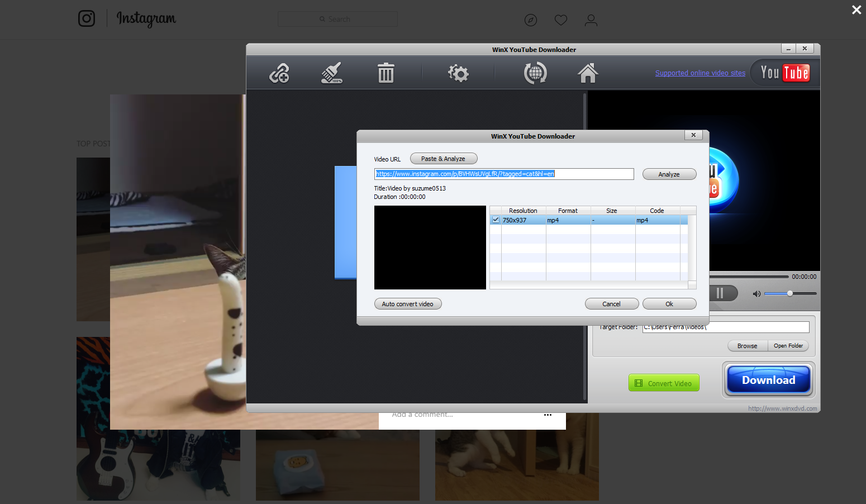The height and width of the screenshot is (504, 866).
Task: Click the Clean completed tasks brush icon
Action: point(331,73)
